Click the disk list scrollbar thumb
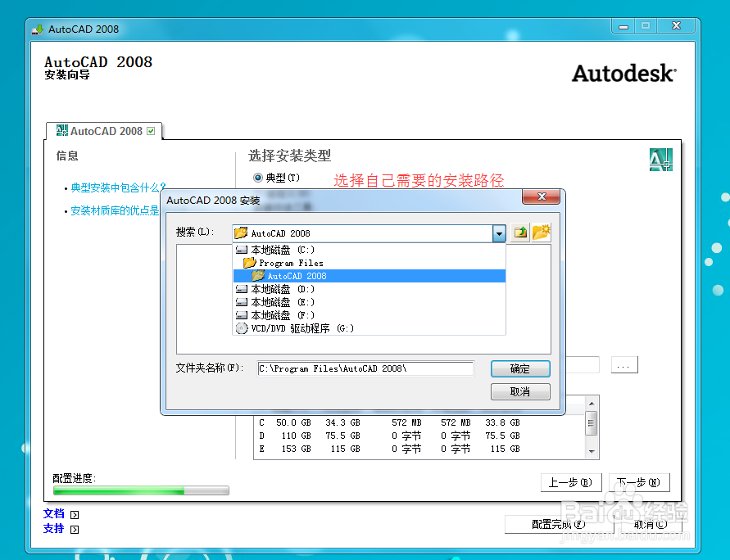730x560 pixels. [x=592, y=423]
